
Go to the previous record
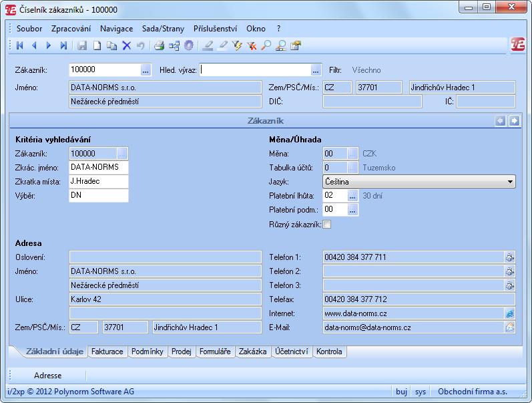tap(34, 45)
